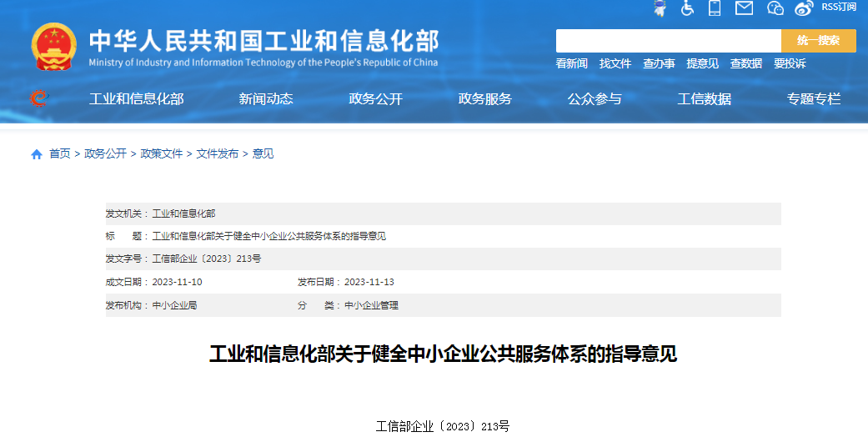Click 文件发布 in the breadcrumb
This screenshot has height=447, width=868.
coord(217,153)
